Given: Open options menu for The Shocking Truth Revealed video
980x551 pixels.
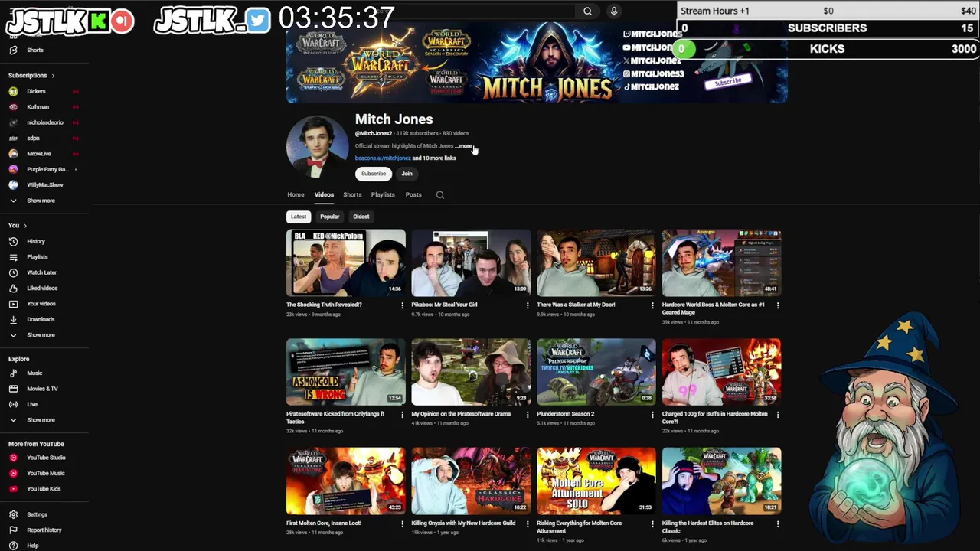Looking at the screenshot, I should pos(402,305).
